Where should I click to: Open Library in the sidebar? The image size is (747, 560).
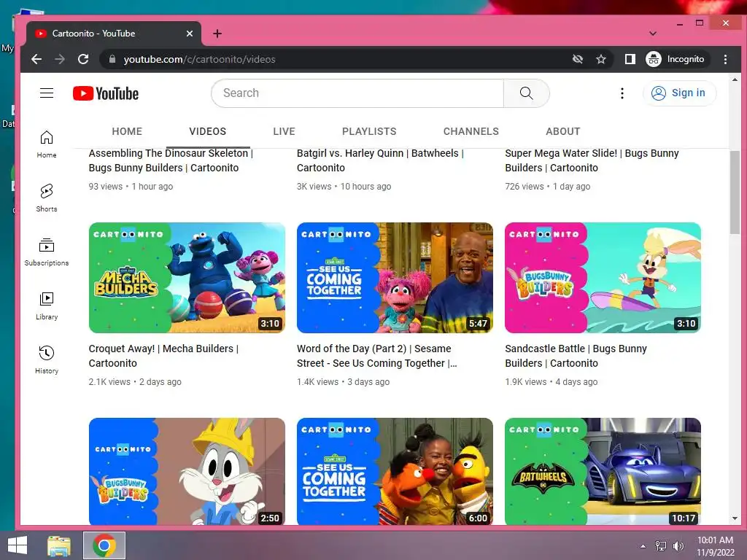(x=47, y=306)
